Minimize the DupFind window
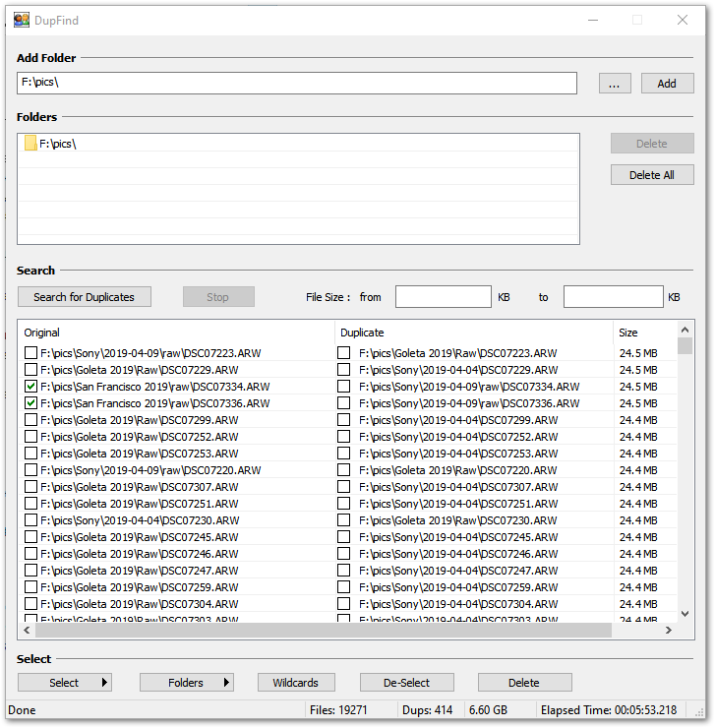This screenshot has height=728, width=715. (593, 20)
